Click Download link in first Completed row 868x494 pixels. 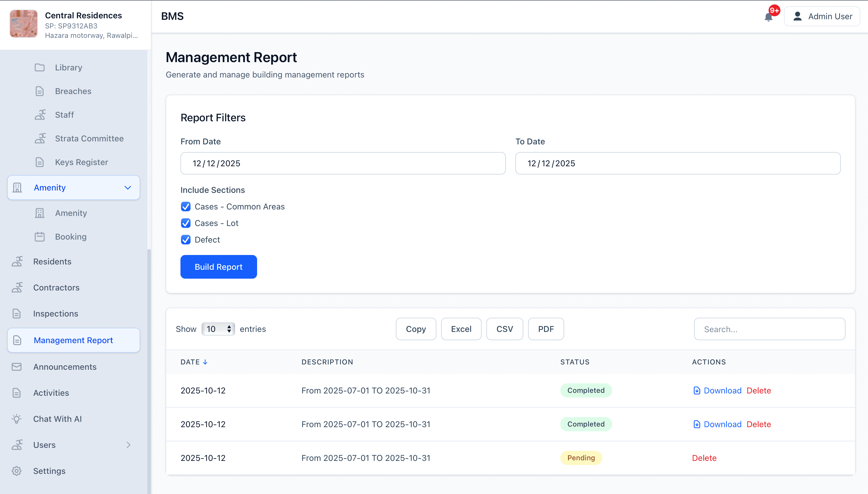[x=722, y=390]
